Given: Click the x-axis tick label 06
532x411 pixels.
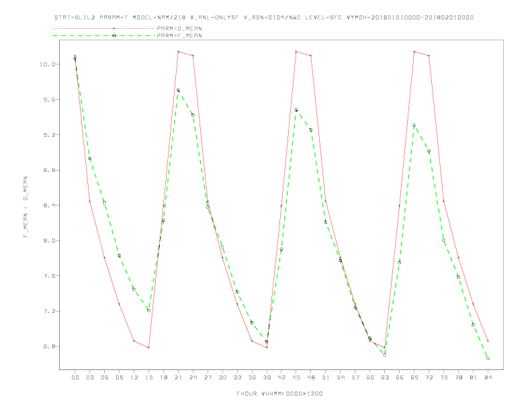Looking at the screenshot, I should [x=105, y=377].
